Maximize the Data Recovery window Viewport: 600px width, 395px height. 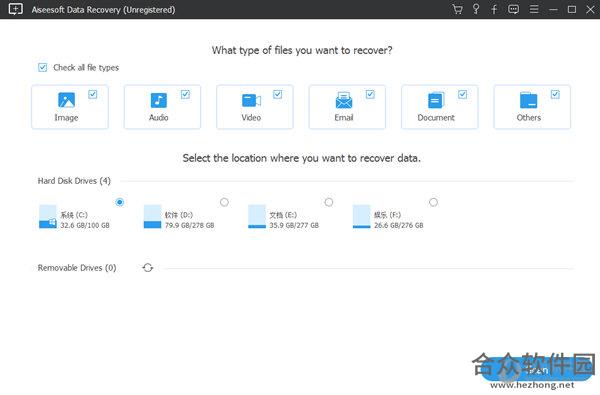coord(572,9)
